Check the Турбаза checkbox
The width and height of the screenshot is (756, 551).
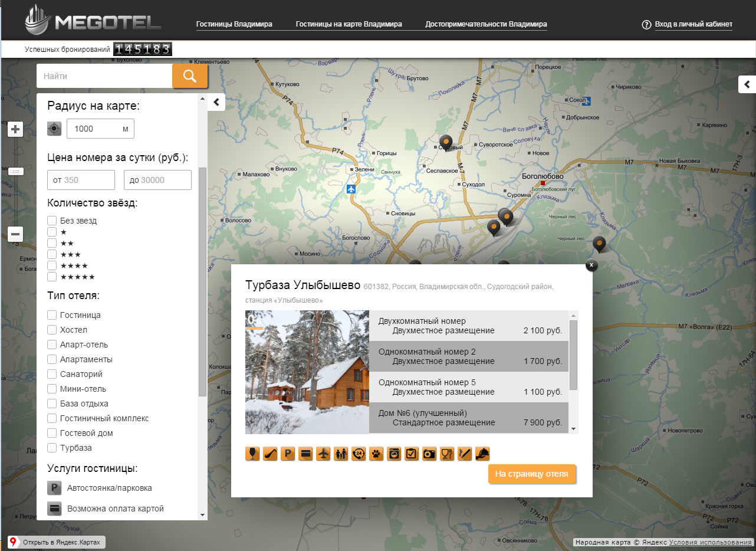click(52, 448)
